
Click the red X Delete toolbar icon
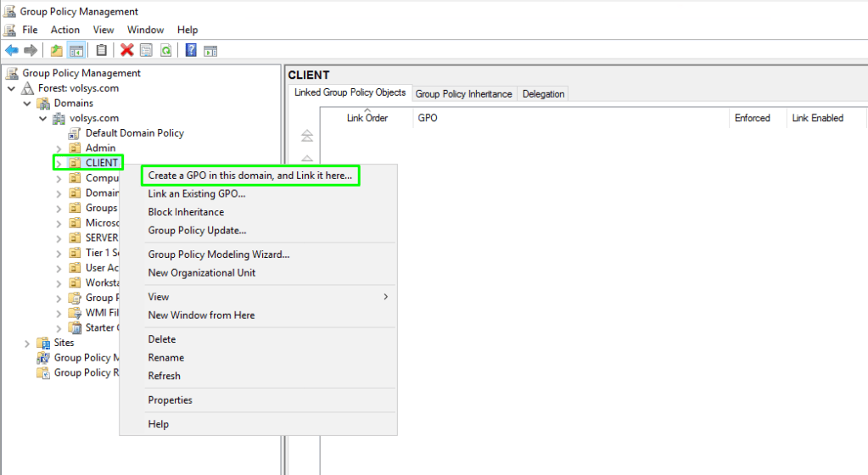tap(127, 50)
